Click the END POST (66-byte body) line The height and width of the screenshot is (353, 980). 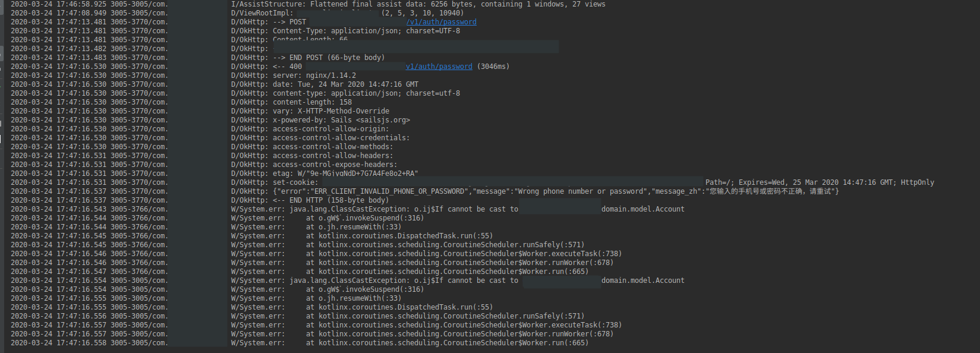click(x=328, y=58)
